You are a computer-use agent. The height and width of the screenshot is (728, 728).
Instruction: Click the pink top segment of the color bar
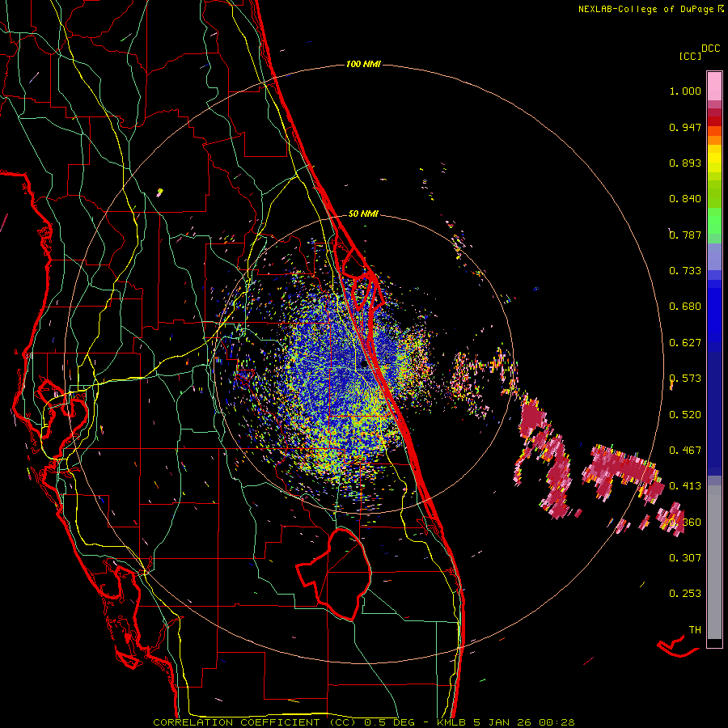(714, 86)
